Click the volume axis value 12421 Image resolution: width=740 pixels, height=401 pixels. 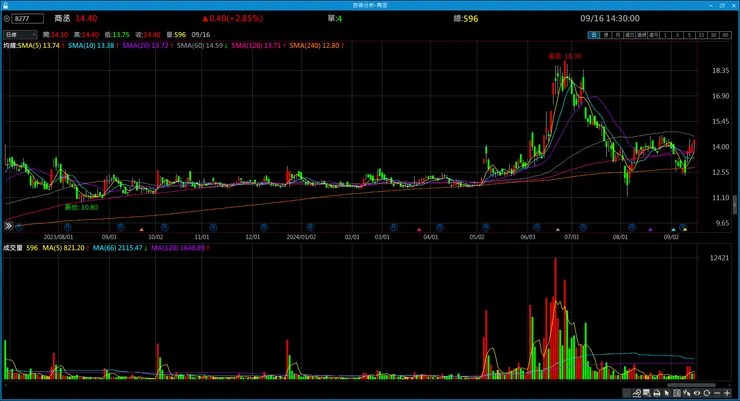[x=719, y=258]
